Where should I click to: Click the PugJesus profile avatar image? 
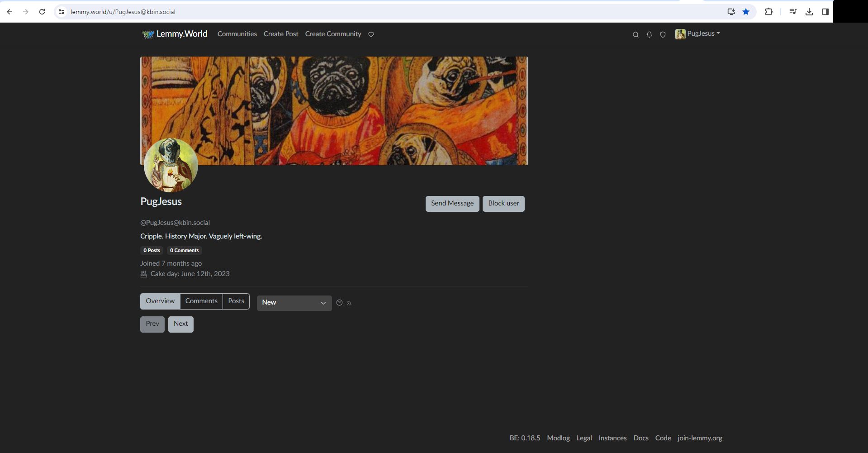(171, 165)
